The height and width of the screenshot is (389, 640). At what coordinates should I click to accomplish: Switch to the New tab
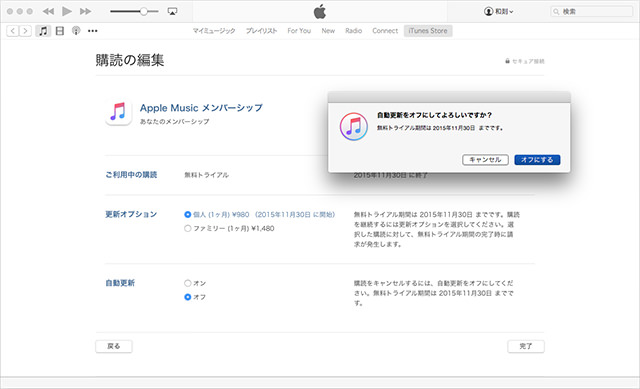328,31
